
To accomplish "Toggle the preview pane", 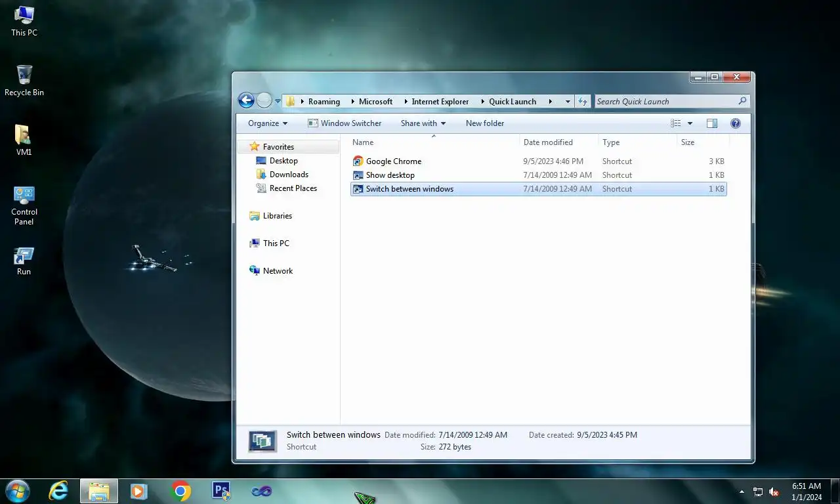I will pyautogui.click(x=712, y=123).
